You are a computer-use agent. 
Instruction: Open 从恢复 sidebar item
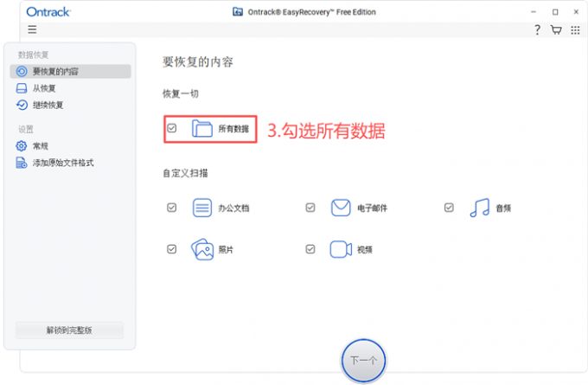coord(71,88)
